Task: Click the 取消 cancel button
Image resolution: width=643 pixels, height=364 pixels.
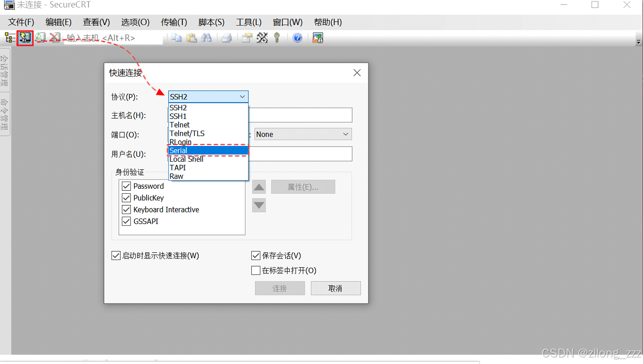Action: click(335, 288)
